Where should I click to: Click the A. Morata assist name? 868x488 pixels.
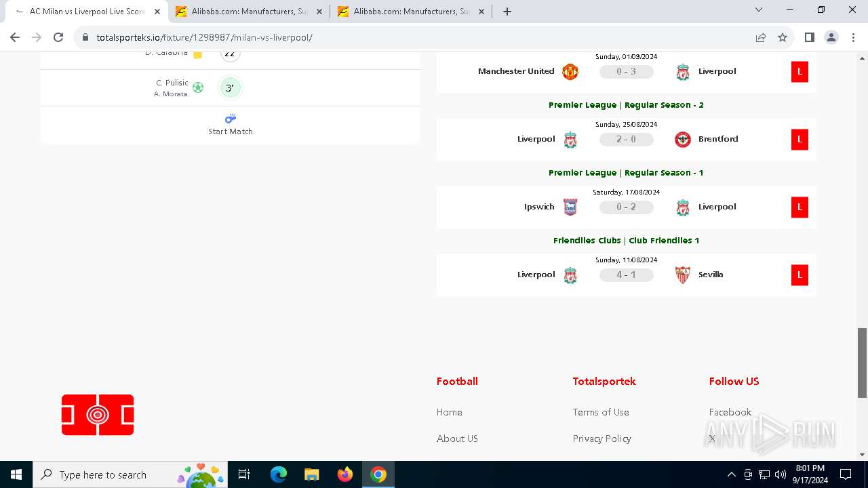click(171, 94)
